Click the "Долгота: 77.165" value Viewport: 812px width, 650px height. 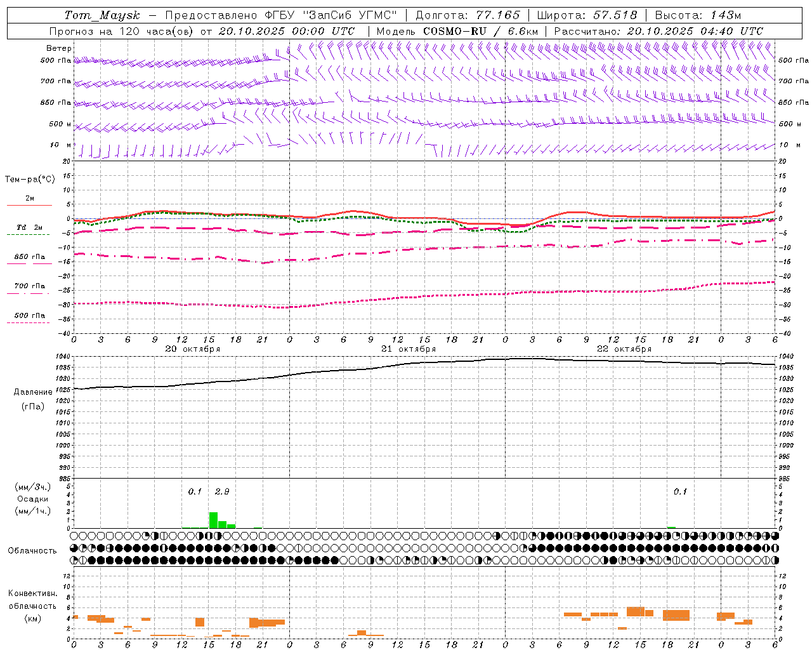coord(468,15)
